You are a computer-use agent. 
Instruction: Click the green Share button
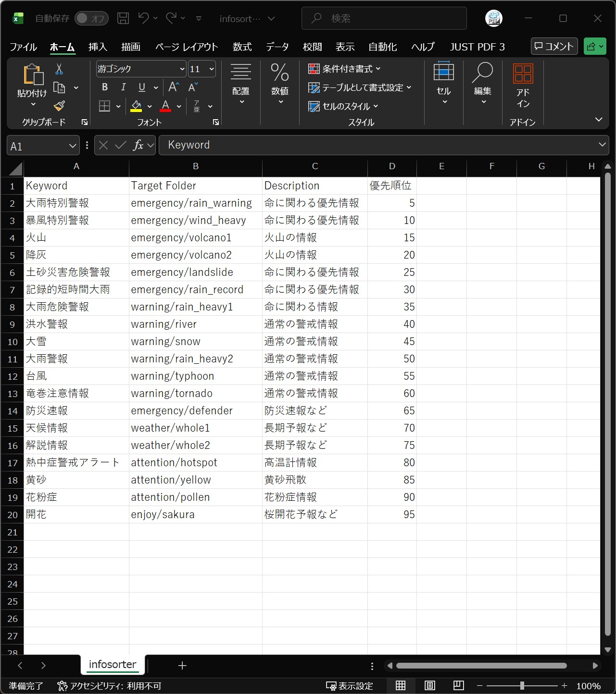(595, 46)
